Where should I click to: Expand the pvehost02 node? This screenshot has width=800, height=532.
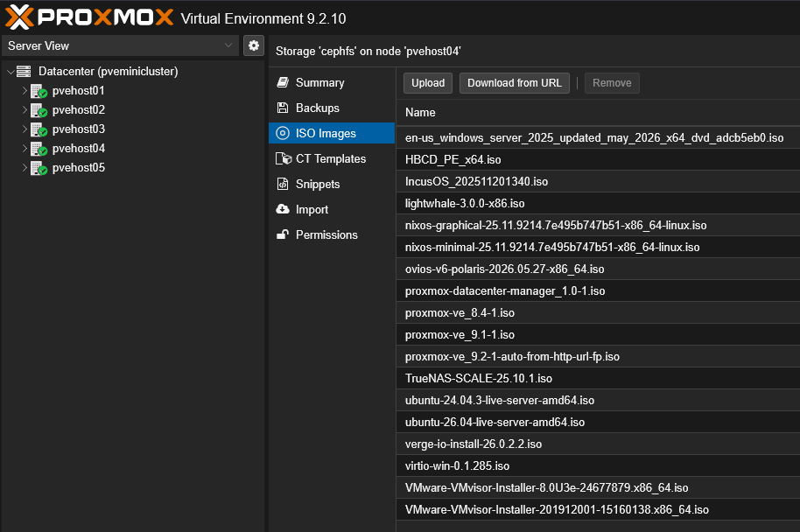point(25,110)
